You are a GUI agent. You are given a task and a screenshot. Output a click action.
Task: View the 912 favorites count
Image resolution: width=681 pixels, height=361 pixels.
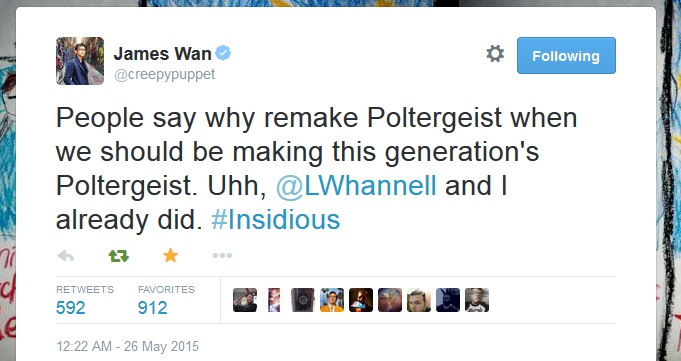[152, 308]
